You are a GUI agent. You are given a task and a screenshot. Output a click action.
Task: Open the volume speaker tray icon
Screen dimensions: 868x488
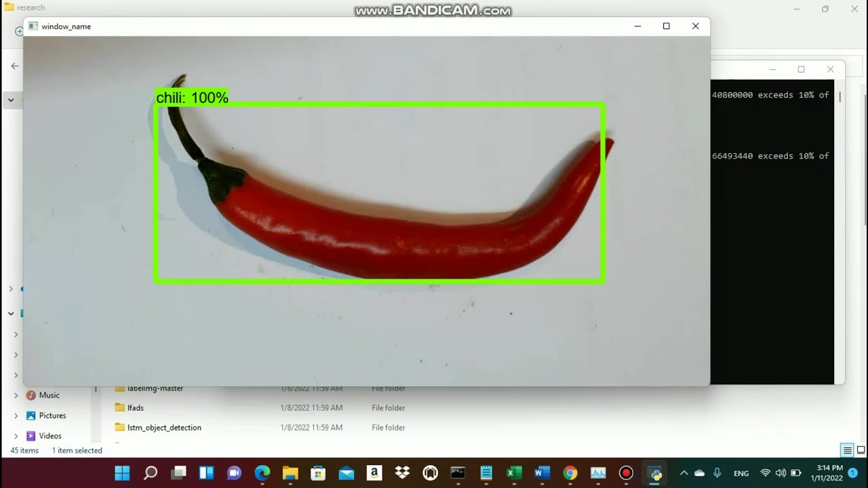(x=781, y=473)
